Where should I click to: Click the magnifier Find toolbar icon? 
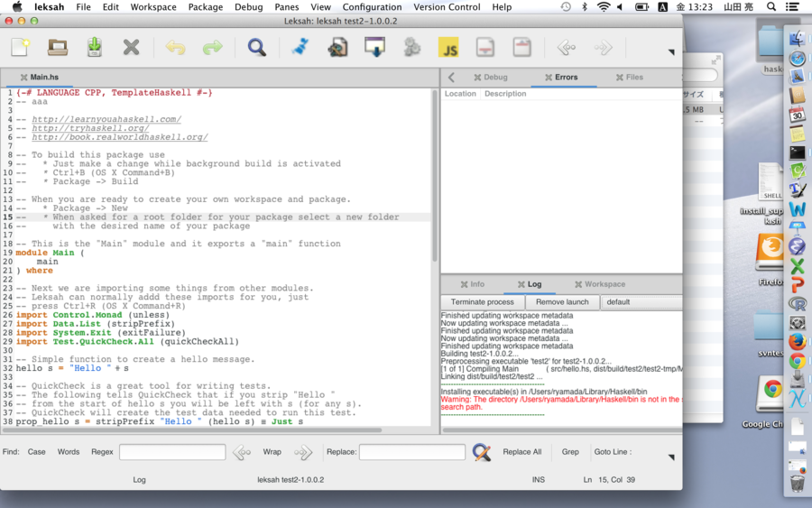(256, 48)
